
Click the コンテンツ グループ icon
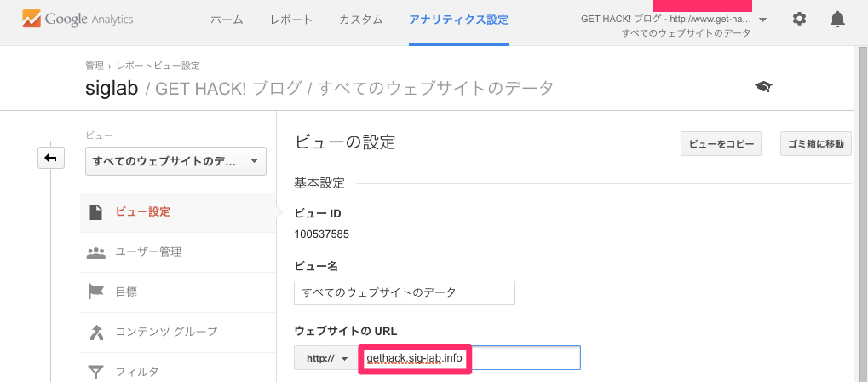tap(96, 332)
